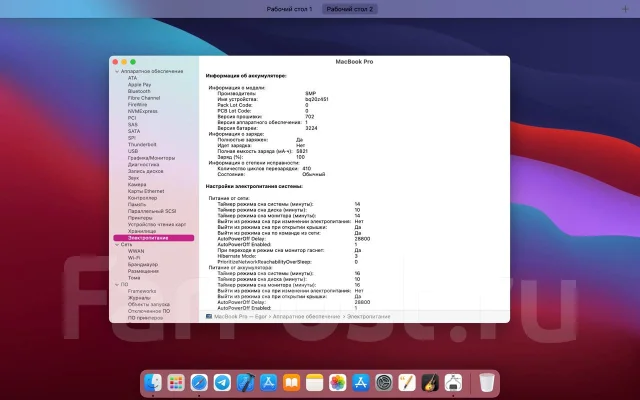This screenshot has height=400, width=640.
Task: Open the Photos app icon
Action: (x=338, y=383)
